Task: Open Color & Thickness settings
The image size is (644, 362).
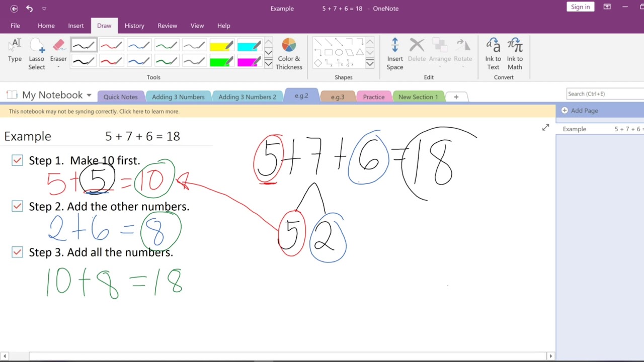Action: coord(289,54)
